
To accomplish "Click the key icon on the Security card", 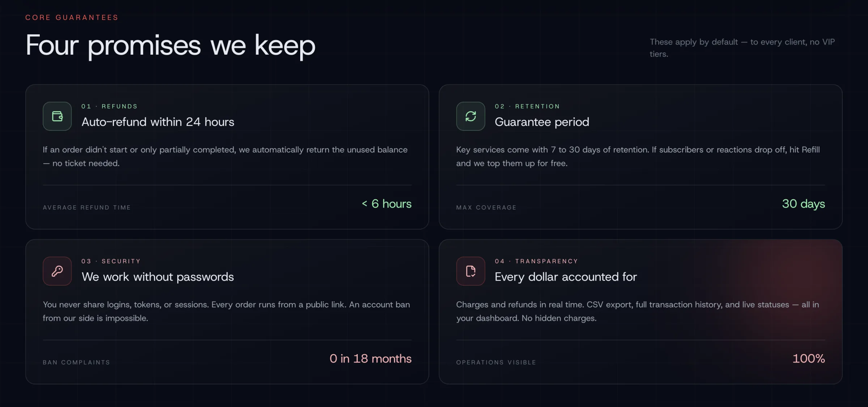I will click(57, 271).
